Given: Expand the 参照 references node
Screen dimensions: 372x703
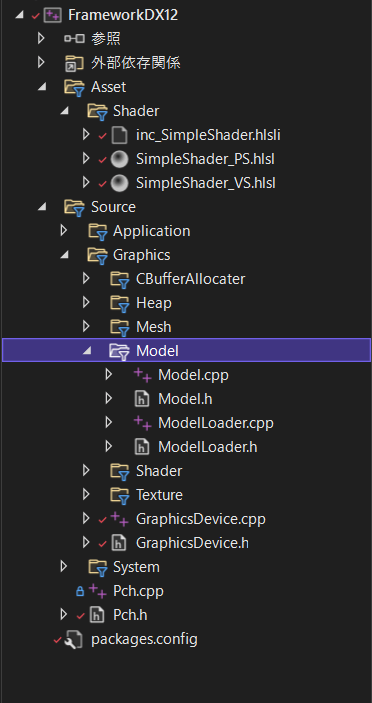Looking at the screenshot, I should tap(41, 39).
